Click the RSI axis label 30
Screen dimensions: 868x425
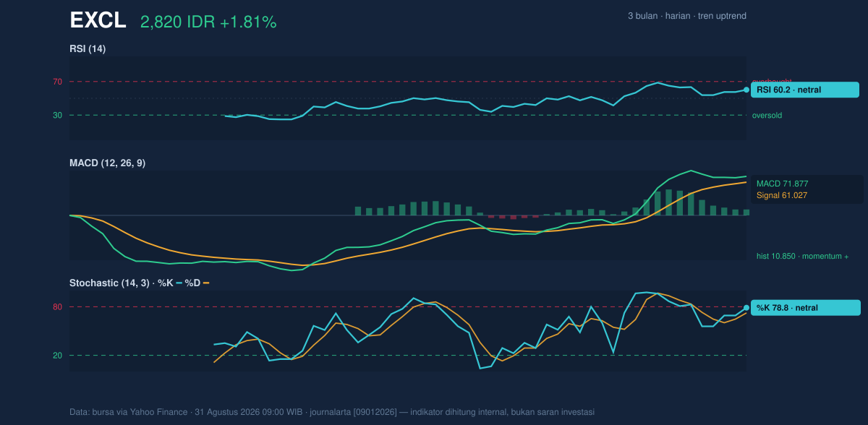pos(57,115)
